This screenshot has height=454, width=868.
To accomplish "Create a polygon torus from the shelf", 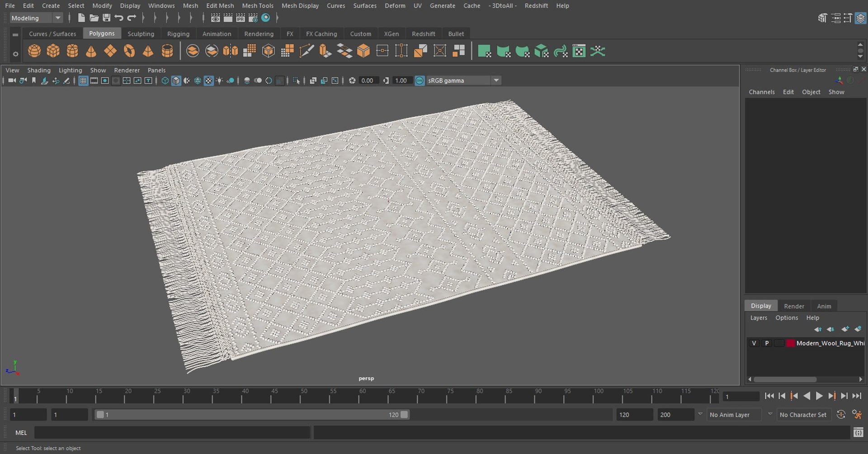I will pos(129,51).
